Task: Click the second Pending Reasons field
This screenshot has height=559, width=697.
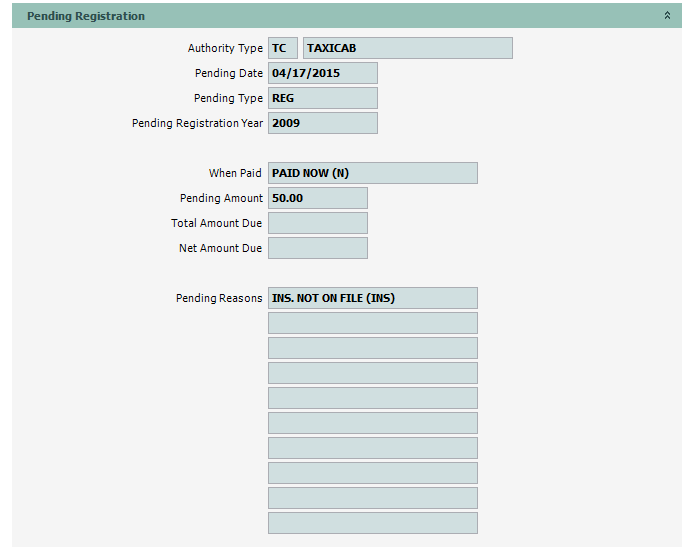Action: coord(372,323)
